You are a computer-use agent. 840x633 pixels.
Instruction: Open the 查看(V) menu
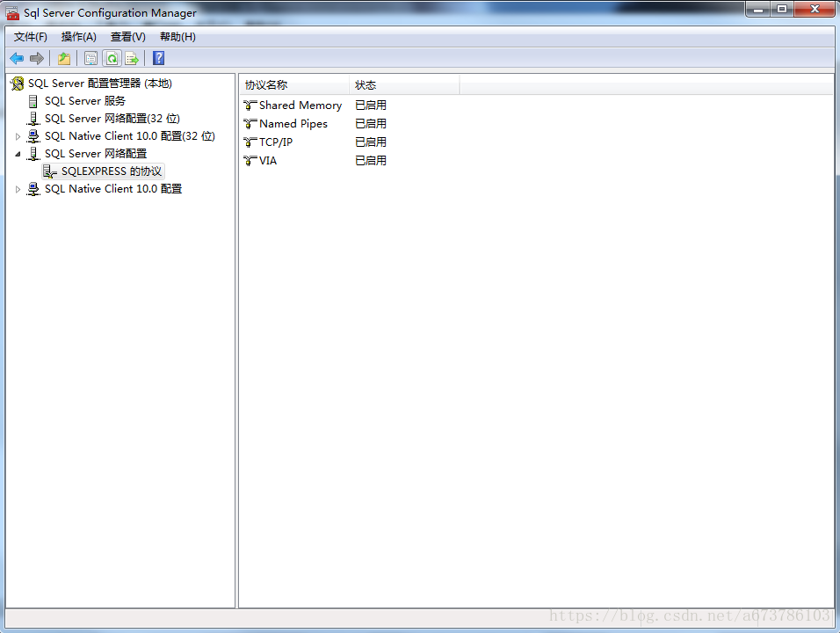128,37
